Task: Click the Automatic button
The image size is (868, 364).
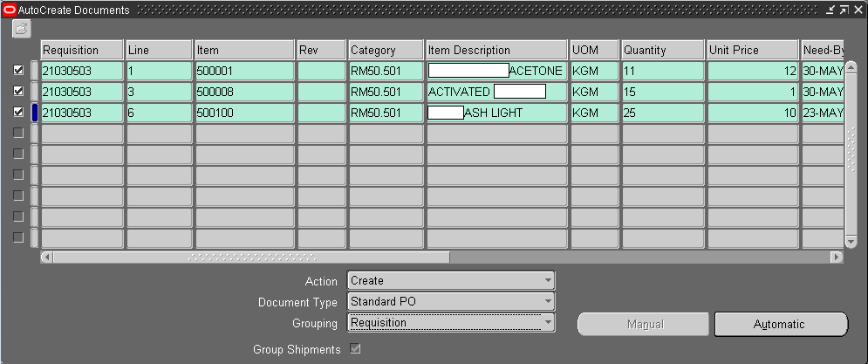Action: 781,324
